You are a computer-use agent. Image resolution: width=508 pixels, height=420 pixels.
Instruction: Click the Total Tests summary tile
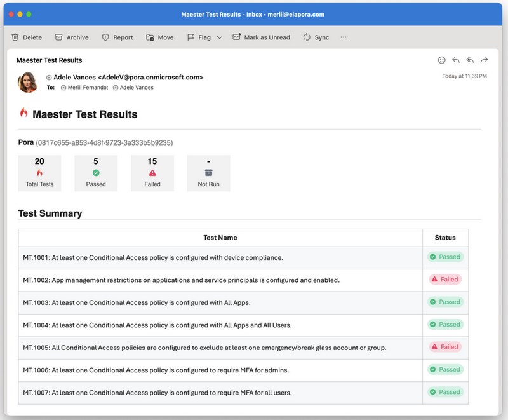pos(39,173)
